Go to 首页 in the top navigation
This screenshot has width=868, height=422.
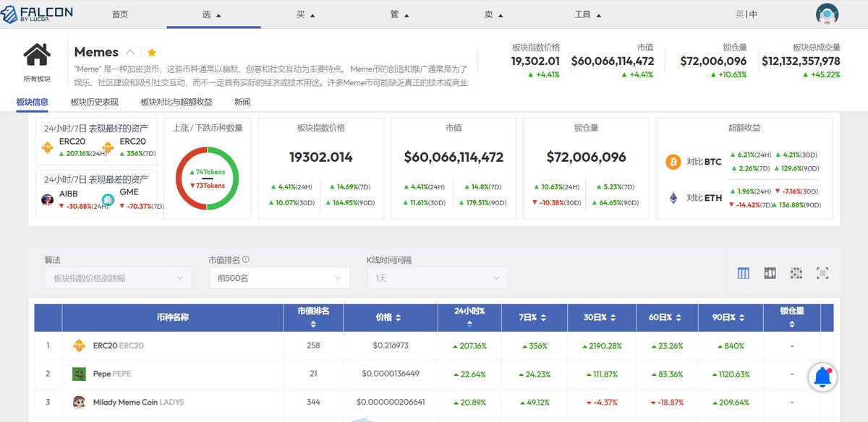coord(120,14)
